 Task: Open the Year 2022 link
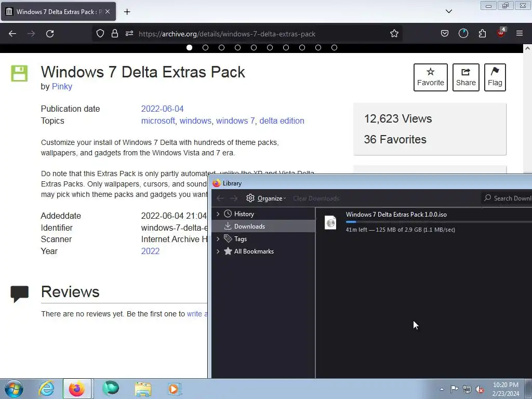(150, 251)
